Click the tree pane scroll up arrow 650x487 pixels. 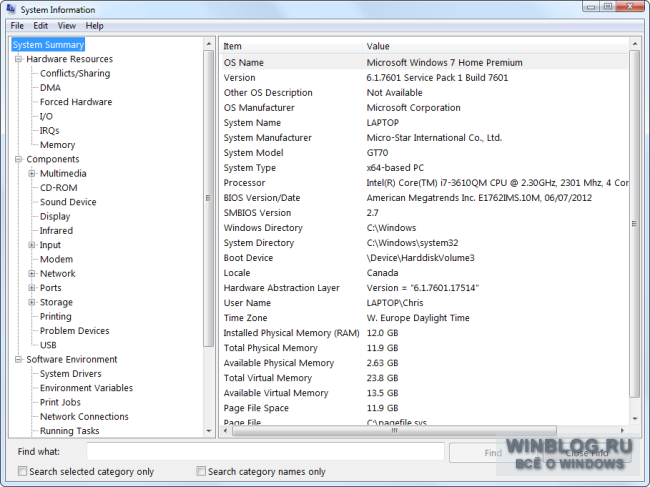pos(209,44)
